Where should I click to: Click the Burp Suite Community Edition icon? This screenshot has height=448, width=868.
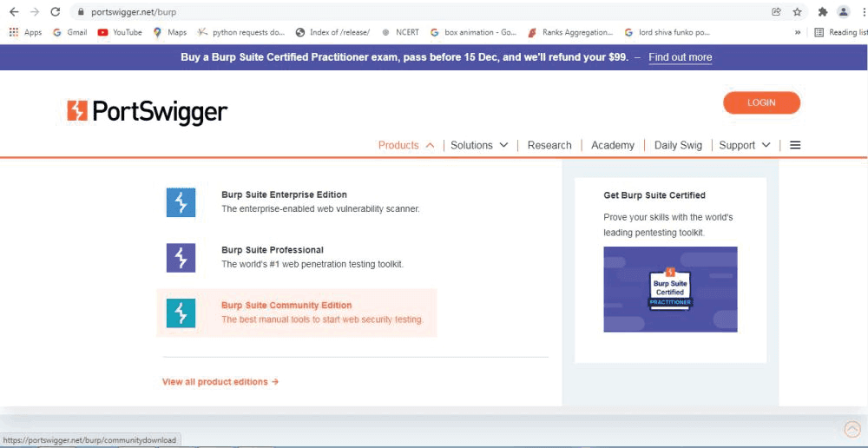click(181, 313)
